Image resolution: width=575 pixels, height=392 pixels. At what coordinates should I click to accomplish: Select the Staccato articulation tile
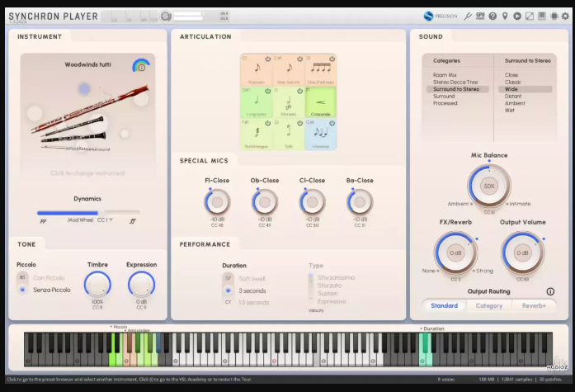coord(257,70)
